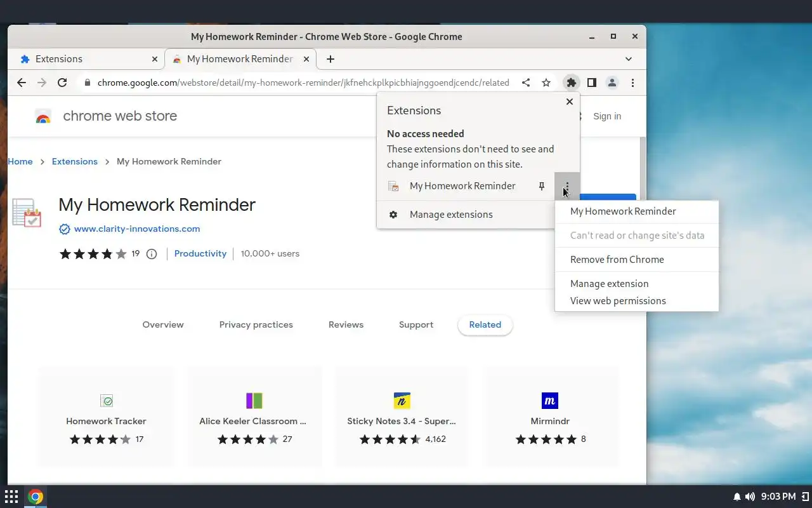Click the share page icon in address bar
812x508 pixels.
pyautogui.click(x=526, y=83)
